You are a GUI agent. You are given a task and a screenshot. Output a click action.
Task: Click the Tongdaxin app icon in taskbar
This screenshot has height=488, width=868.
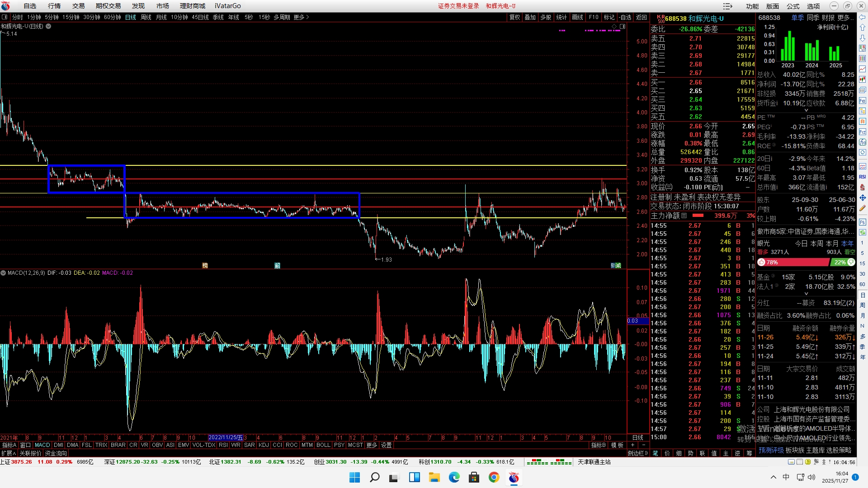coord(514,477)
